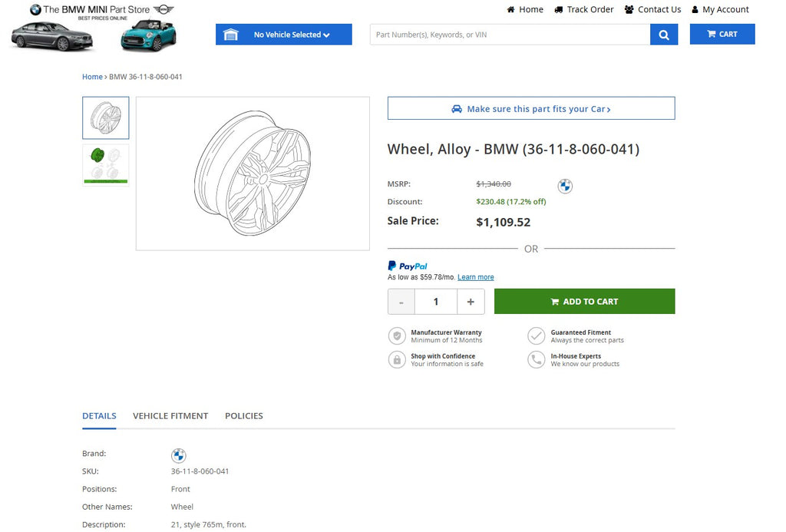Viewport: 786px width, 532px height.
Task: Open the Policies tab
Action: click(x=243, y=415)
